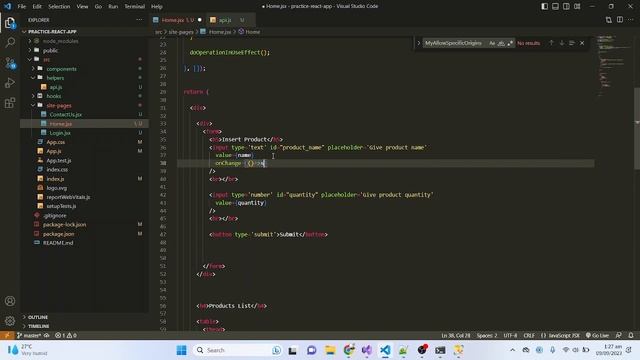Go to previous match in find widget
The height and width of the screenshot is (360, 640).
[551, 43]
